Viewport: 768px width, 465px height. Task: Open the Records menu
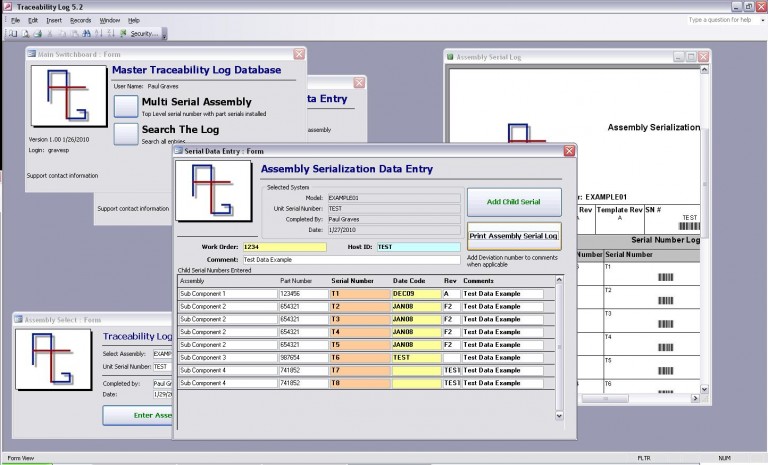click(x=81, y=20)
